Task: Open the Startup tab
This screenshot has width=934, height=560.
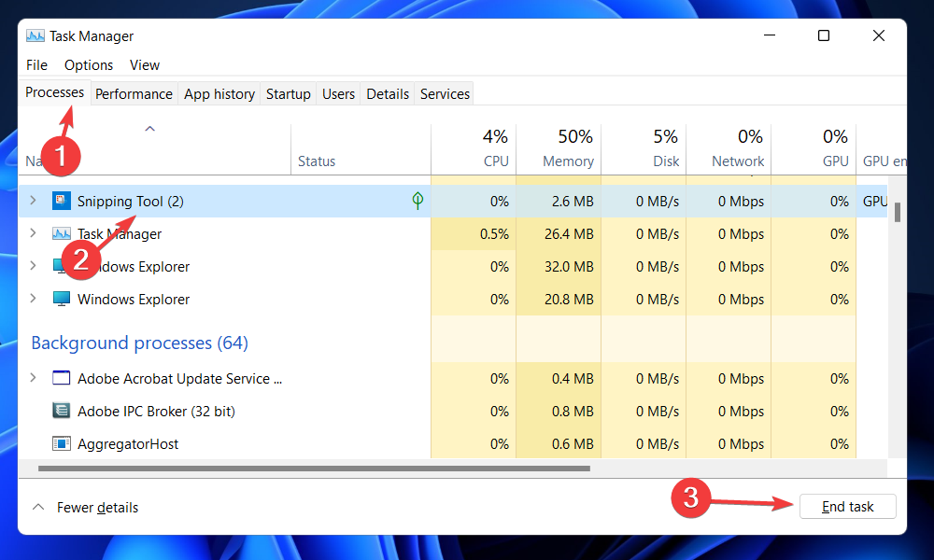Action: (289, 94)
